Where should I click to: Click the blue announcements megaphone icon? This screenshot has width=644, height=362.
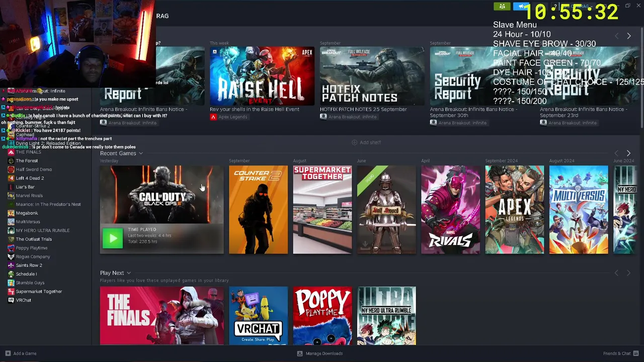pyautogui.click(x=521, y=6)
